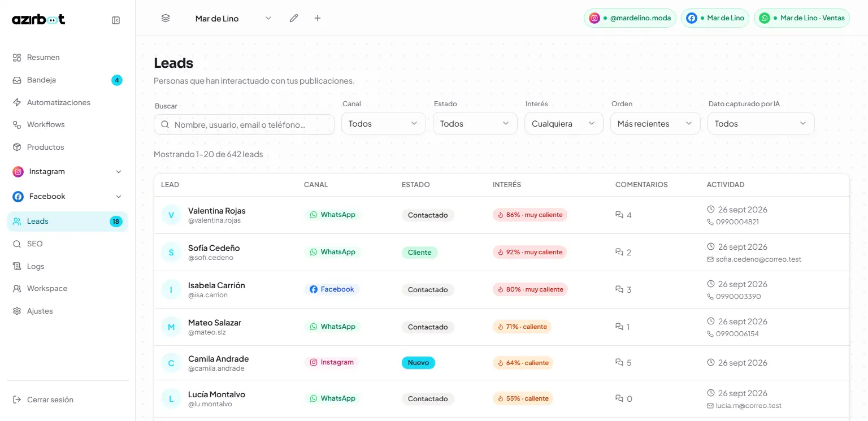This screenshot has height=421, width=868.
Task: Click comments icon on Camila Andrade row
Action: [619, 363]
